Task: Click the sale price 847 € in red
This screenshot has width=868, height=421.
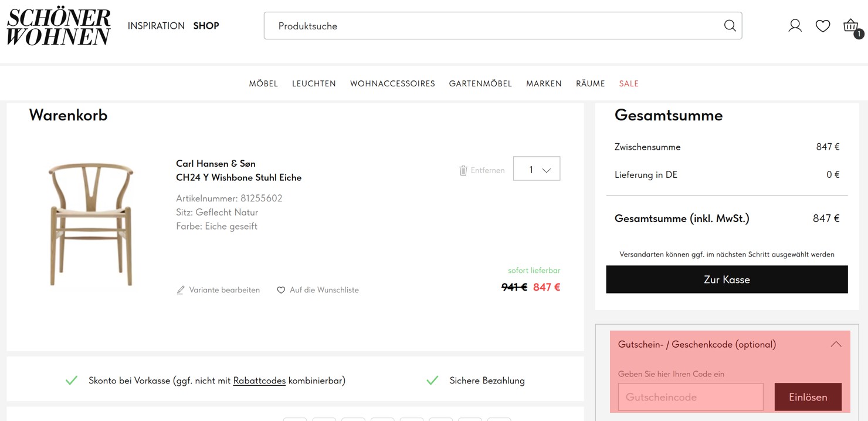Action: (x=547, y=287)
